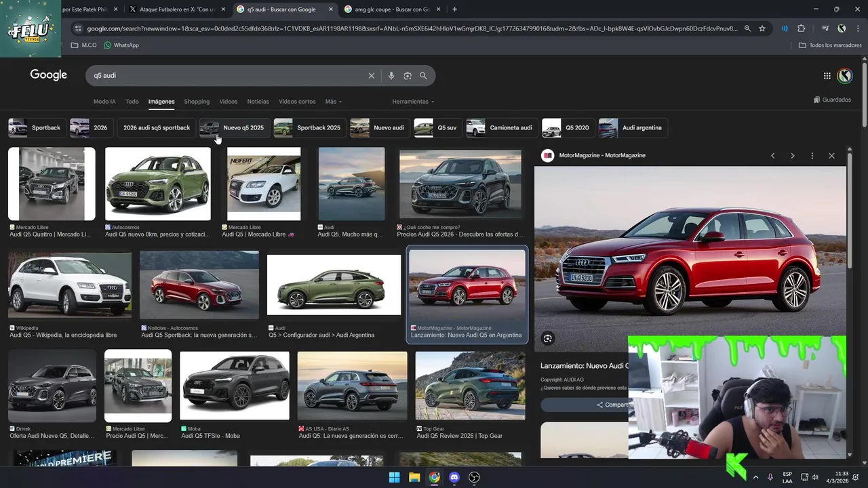Click the magnifier search submit icon
This screenshot has height=488, width=868.
[423, 76]
